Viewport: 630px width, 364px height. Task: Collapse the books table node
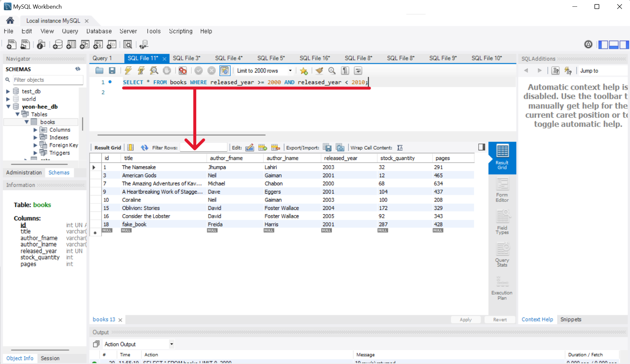click(27, 122)
